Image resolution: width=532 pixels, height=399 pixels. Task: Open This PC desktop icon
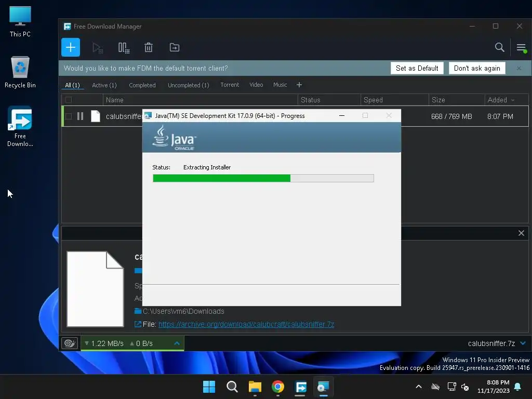[20, 21]
